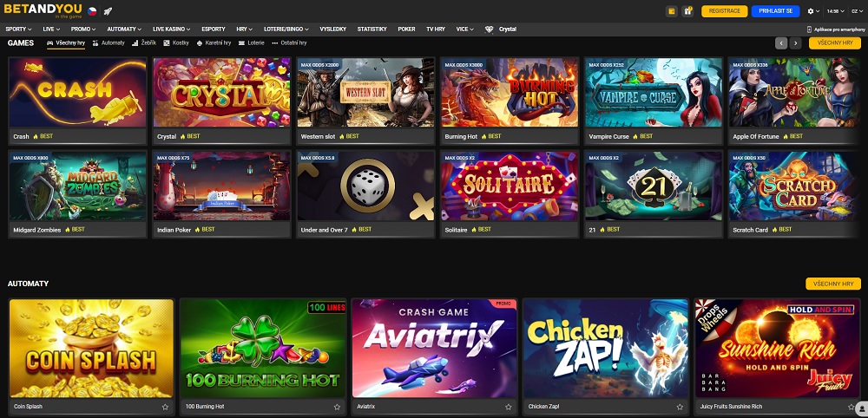Click the PRIHLASIT SE login button
The width and height of the screenshot is (868, 418).
click(775, 11)
